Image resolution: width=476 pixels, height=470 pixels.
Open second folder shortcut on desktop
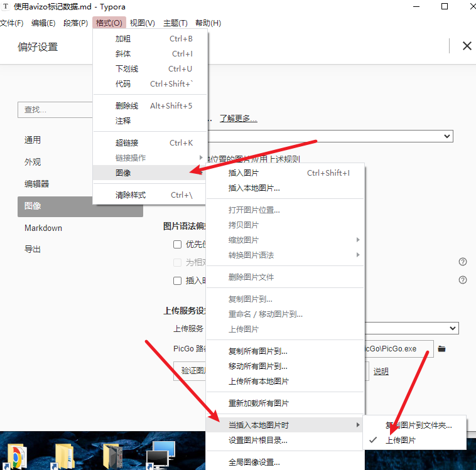(x=64, y=456)
